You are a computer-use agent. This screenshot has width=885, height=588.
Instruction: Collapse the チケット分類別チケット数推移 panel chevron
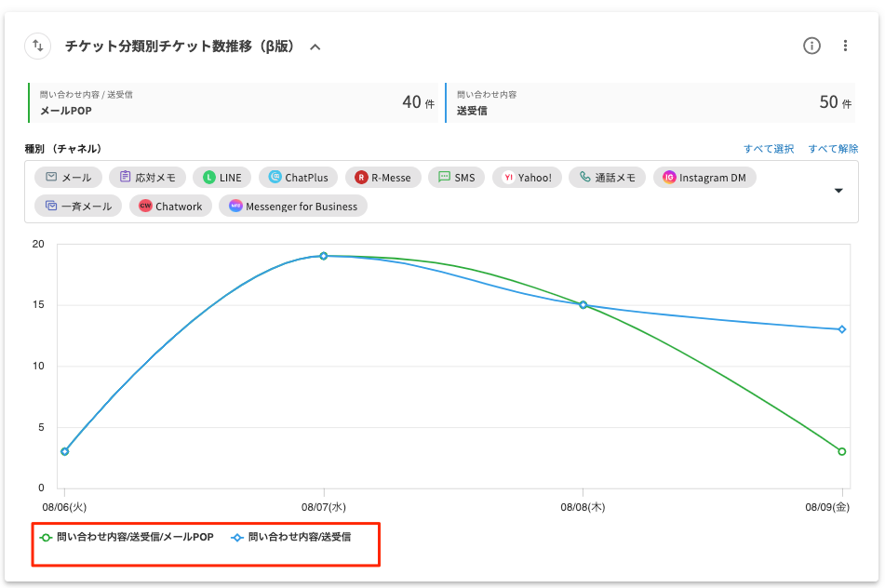[315, 47]
